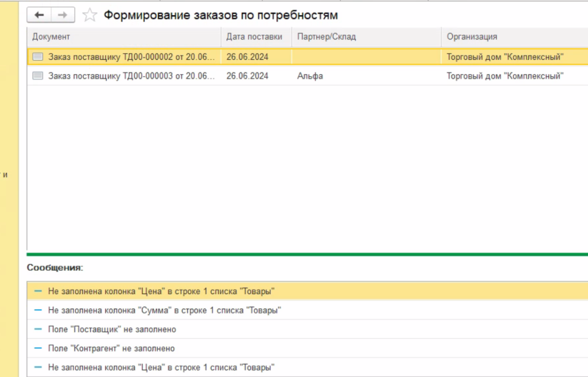Click the "Альфа" partner cell

click(310, 76)
